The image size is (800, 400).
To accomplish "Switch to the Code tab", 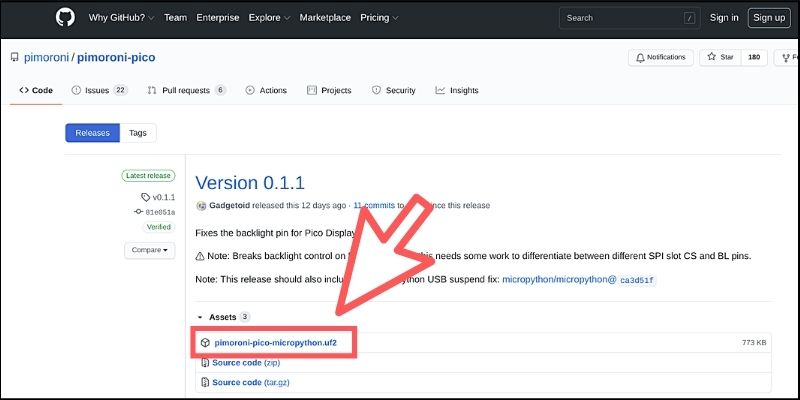I will (x=36, y=90).
